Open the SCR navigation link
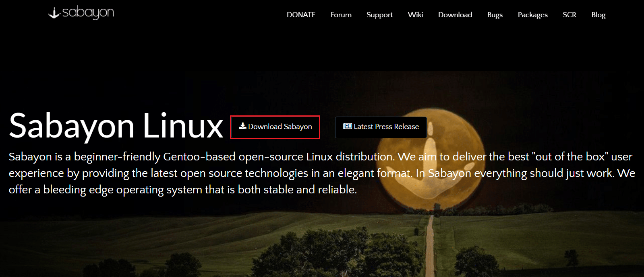The width and height of the screenshot is (644, 277). point(569,15)
